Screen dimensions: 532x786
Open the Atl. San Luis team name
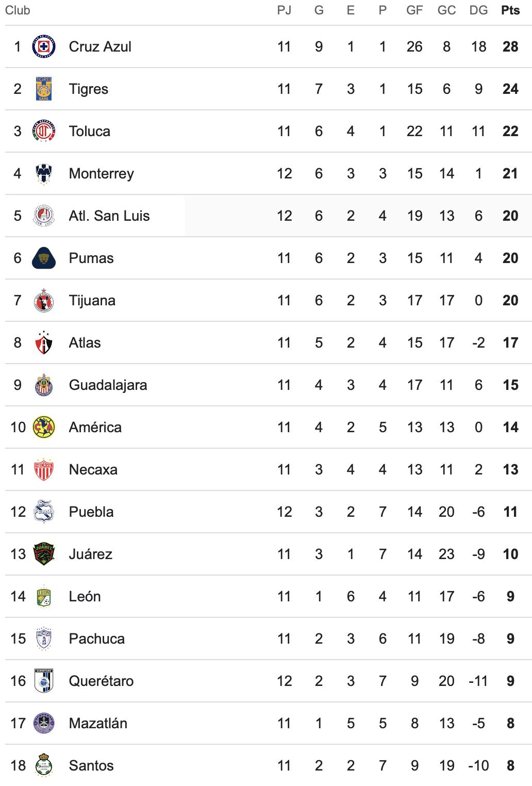[x=109, y=216]
